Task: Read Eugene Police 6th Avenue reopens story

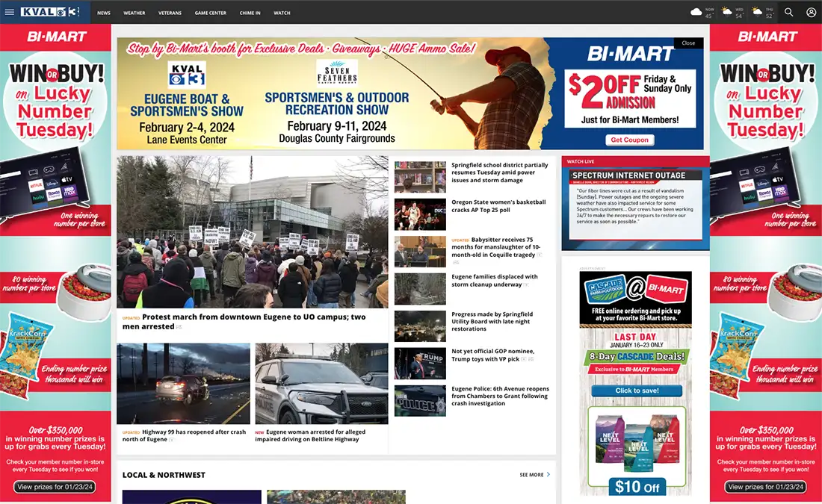Action: pos(500,396)
